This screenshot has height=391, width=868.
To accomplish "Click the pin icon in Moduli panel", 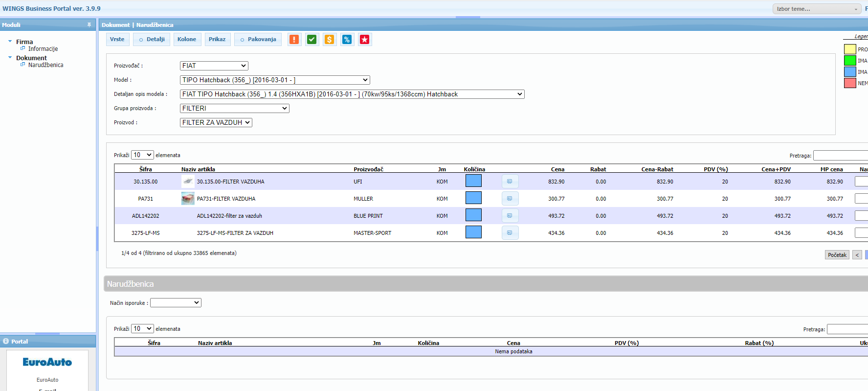I will coord(89,25).
